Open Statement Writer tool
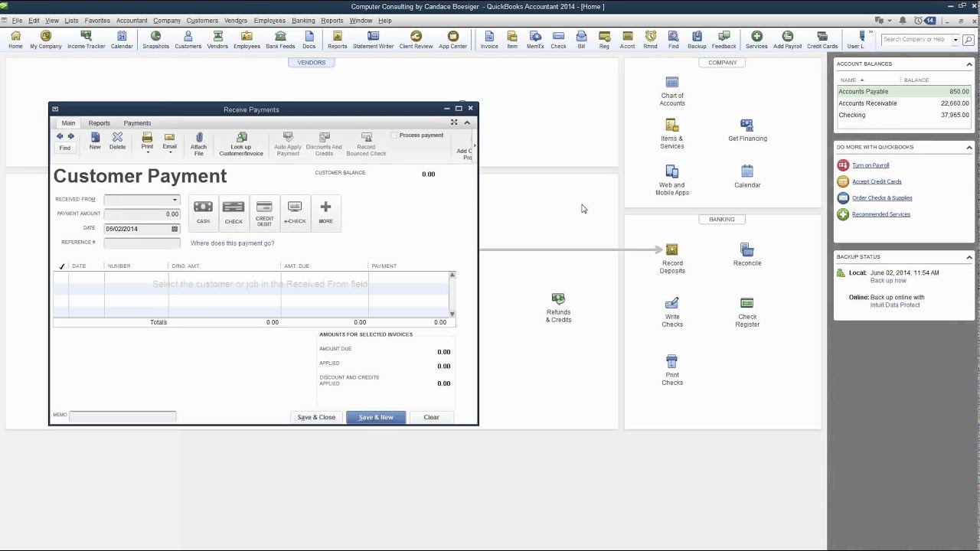Image resolution: width=980 pixels, height=551 pixels. tap(373, 40)
